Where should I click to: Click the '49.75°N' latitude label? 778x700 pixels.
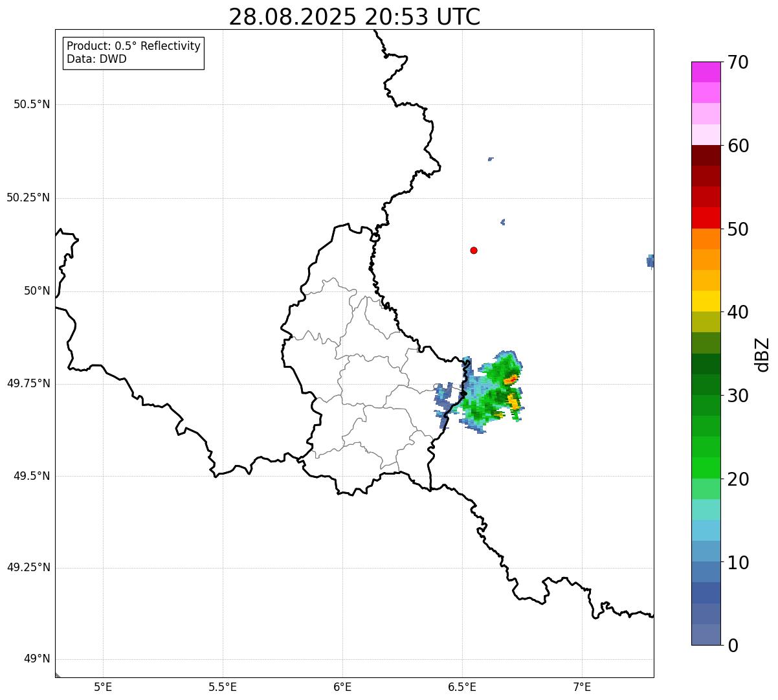point(28,383)
